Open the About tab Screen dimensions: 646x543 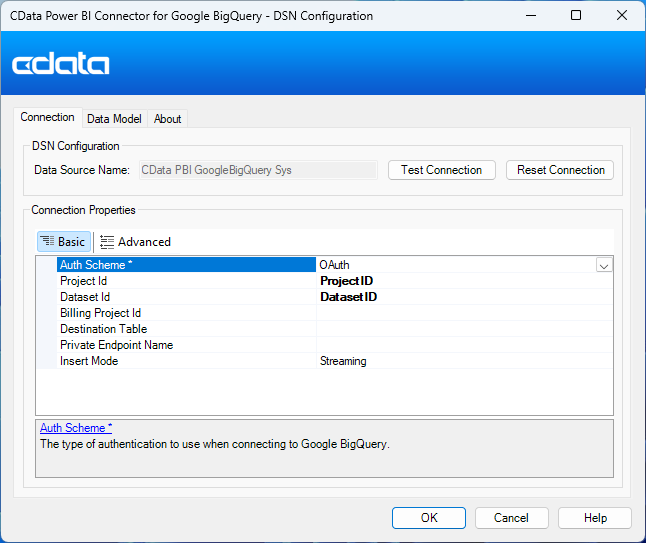(x=167, y=119)
